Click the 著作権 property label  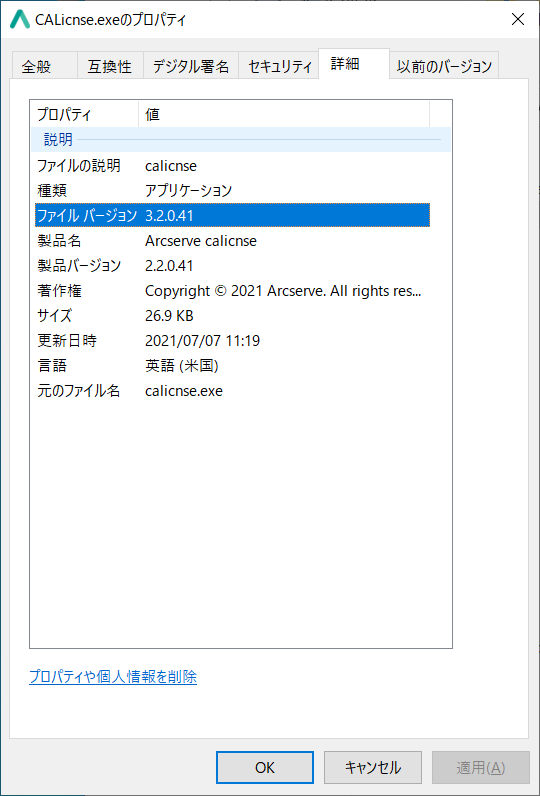pos(60,291)
